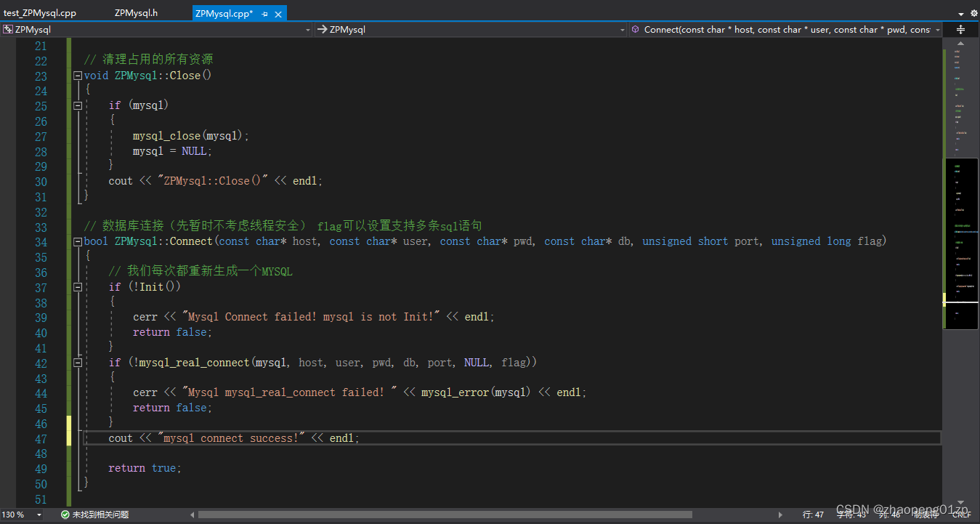The image size is (980, 524).
Task: Open the document tab overflow list arrow
Action: tap(961, 13)
